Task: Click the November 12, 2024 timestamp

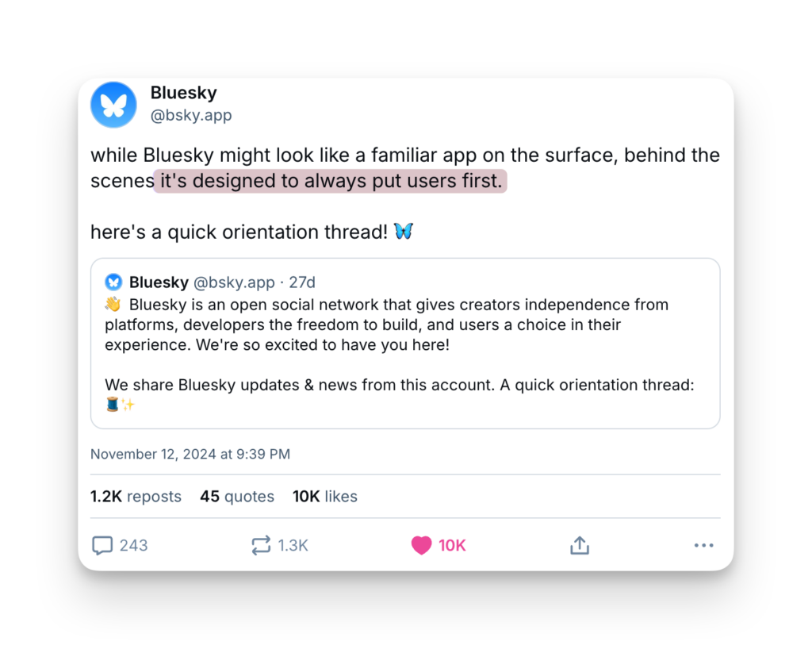Action: pyautogui.click(x=190, y=455)
